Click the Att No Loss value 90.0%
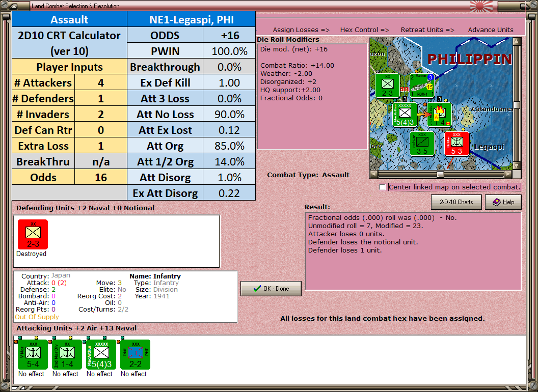538x392 pixels. pos(229,114)
